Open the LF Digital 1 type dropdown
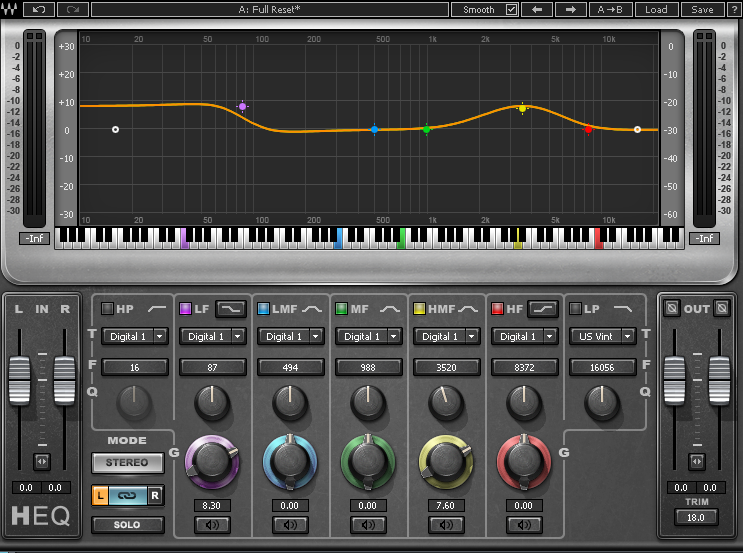Screen dimensions: 743x553 coord(212,336)
